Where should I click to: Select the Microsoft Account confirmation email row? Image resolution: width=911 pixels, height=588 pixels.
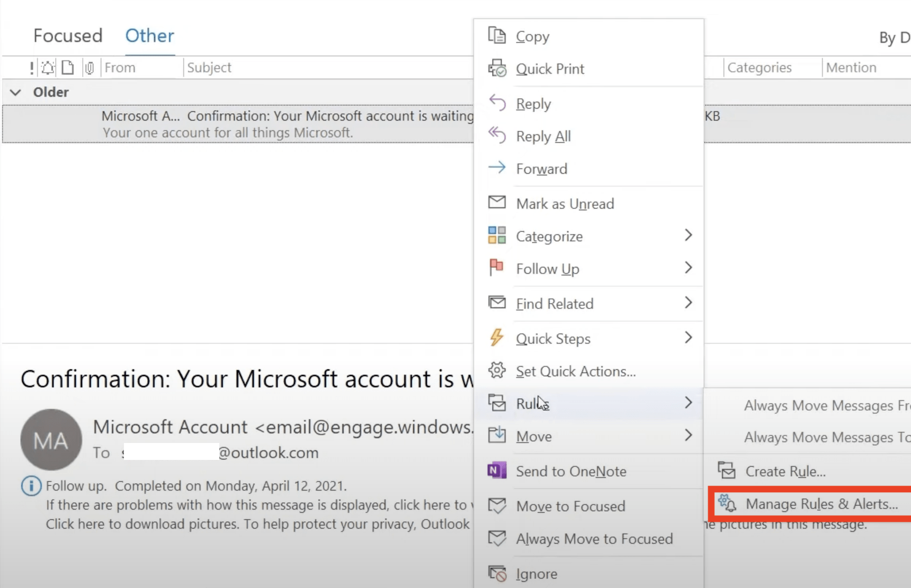coord(238,124)
